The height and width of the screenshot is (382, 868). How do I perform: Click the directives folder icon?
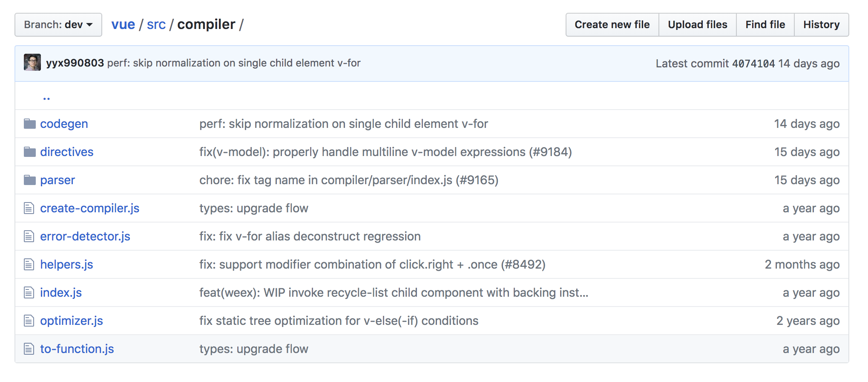(x=29, y=152)
